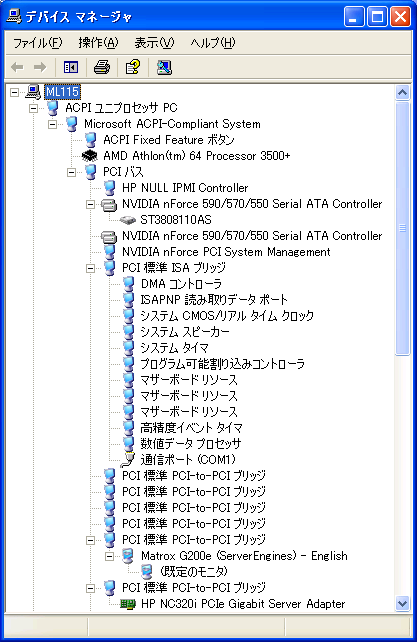417x642 pixels.
Task: Open the ファイル(F) menu
Action: pos(37,43)
